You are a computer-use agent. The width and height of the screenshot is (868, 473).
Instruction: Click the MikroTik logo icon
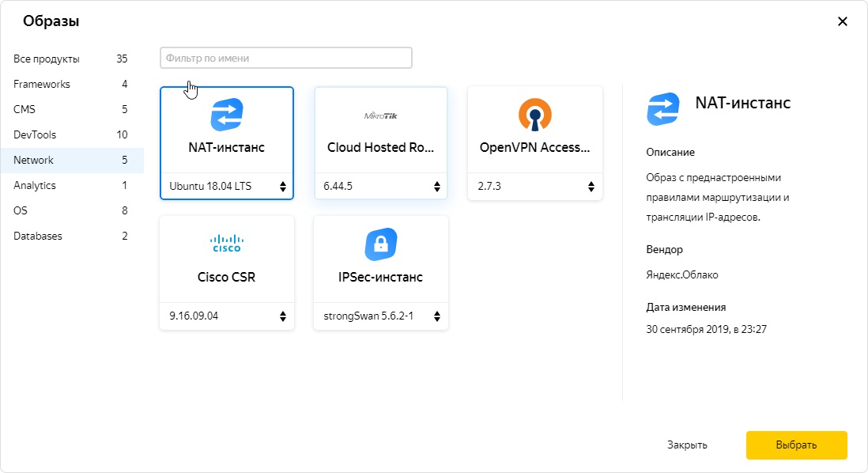pos(380,115)
